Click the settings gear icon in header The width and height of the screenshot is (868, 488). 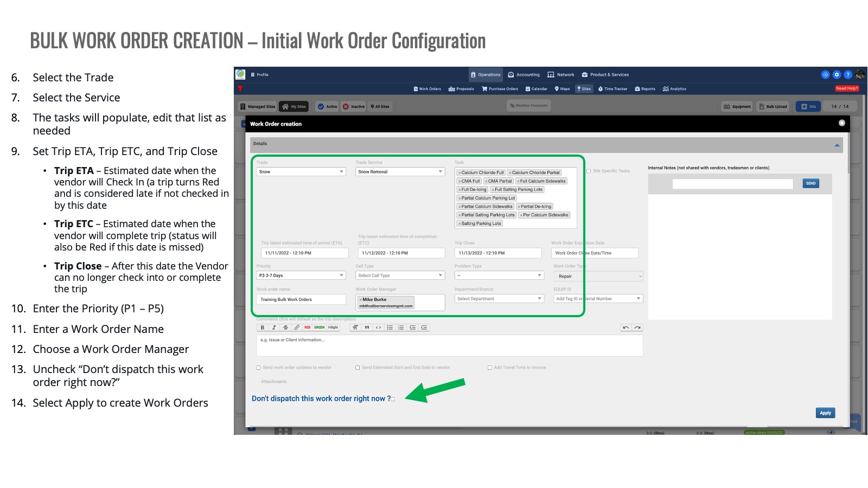(x=837, y=75)
